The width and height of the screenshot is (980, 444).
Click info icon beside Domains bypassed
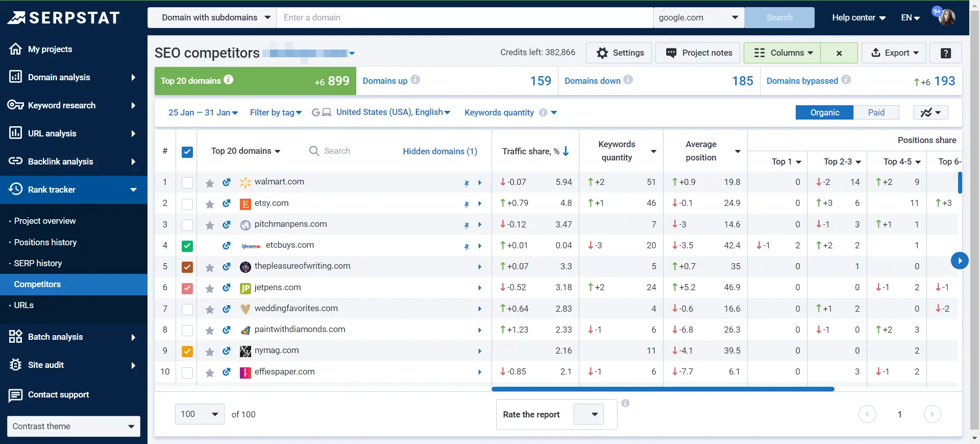click(x=846, y=80)
